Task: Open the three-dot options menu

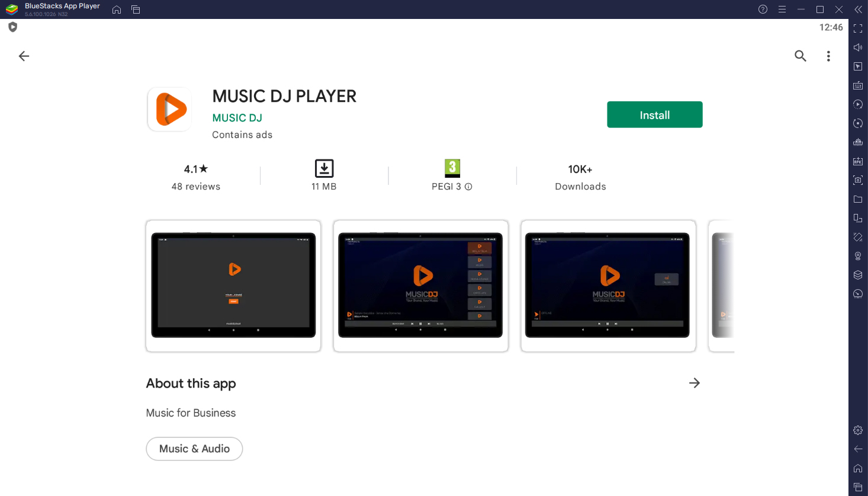Action: coord(828,56)
